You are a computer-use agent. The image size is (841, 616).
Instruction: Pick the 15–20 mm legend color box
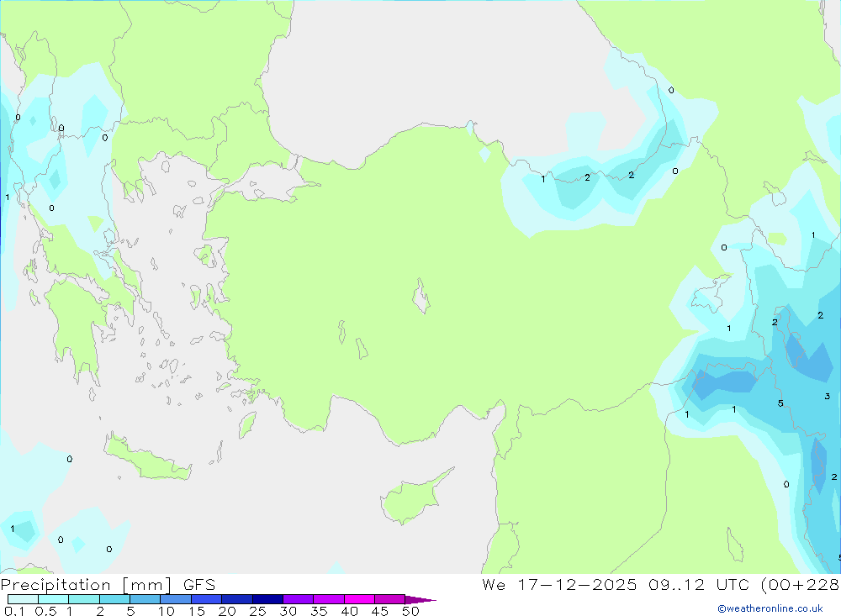(207, 599)
